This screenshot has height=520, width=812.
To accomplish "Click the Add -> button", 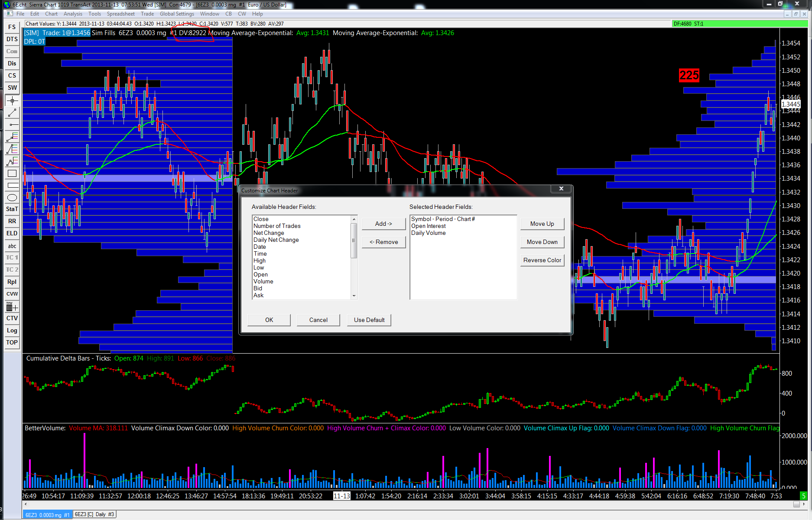I will pos(383,224).
